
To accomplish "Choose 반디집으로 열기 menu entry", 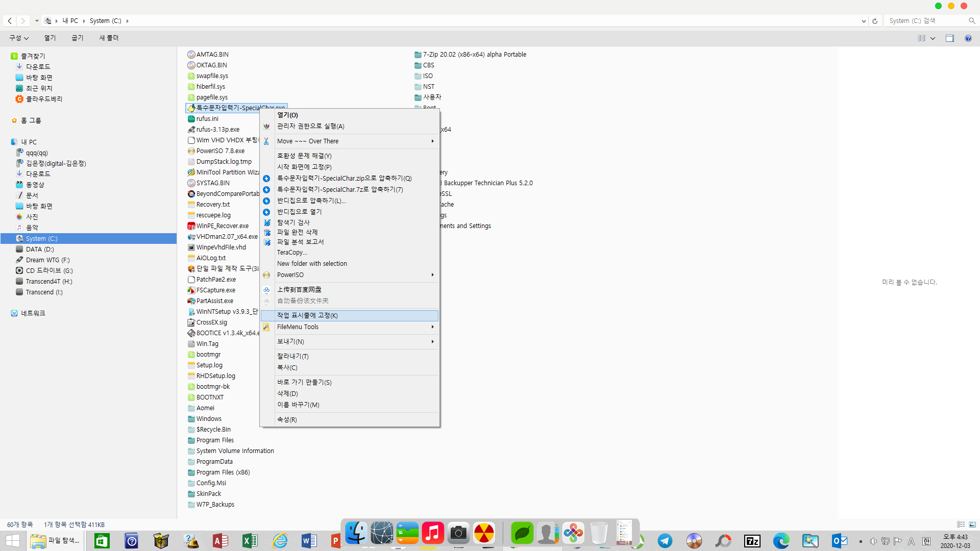I will click(350, 212).
